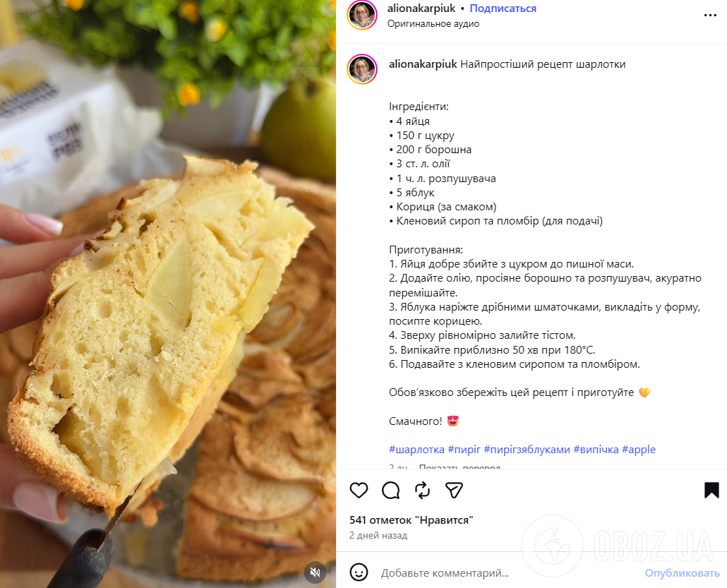View the 541 likes list
This screenshot has height=588, width=727.
(411, 520)
